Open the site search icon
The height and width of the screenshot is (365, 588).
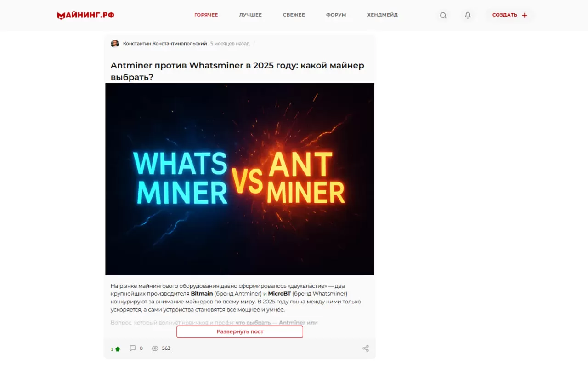(x=443, y=15)
